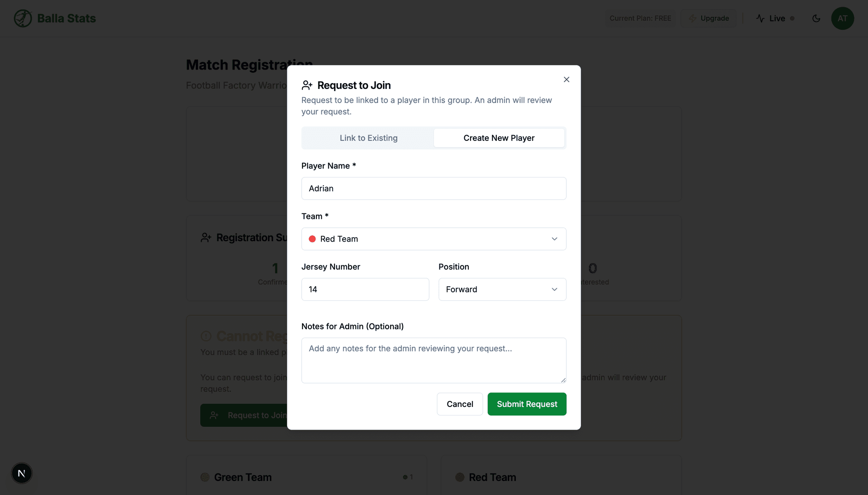
Task: Click the add-user icon in dialog header
Action: coord(307,85)
